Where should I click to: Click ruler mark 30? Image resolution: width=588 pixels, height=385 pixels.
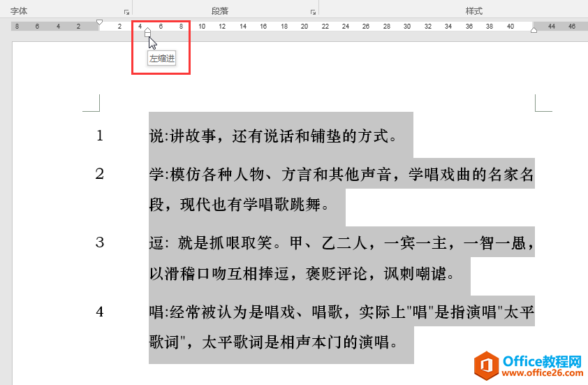(407, 27)
